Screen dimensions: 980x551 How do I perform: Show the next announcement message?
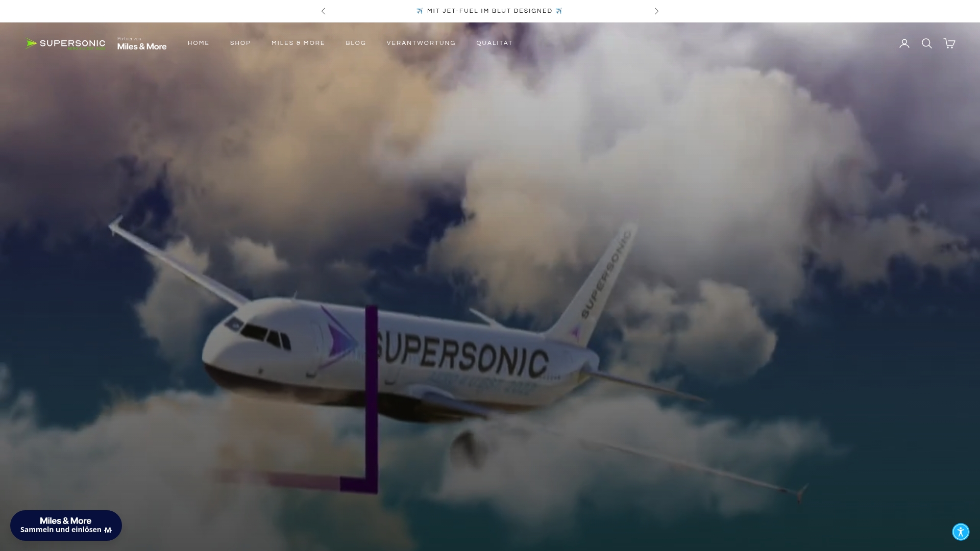click(x=656, y=11)
